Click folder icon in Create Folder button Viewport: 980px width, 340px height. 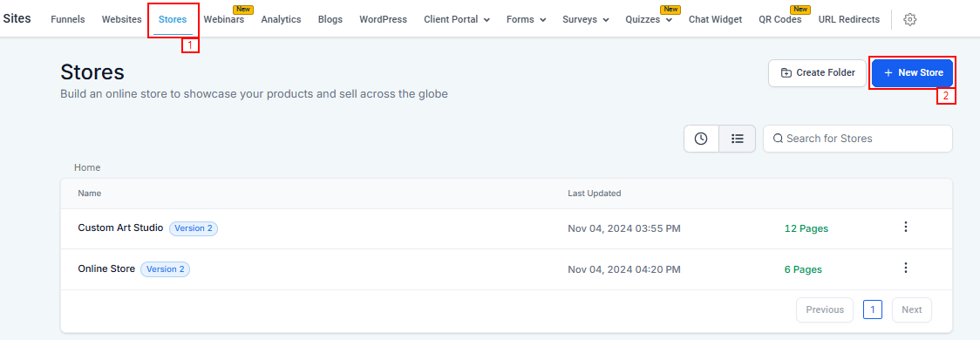click(x=786, y=73)
